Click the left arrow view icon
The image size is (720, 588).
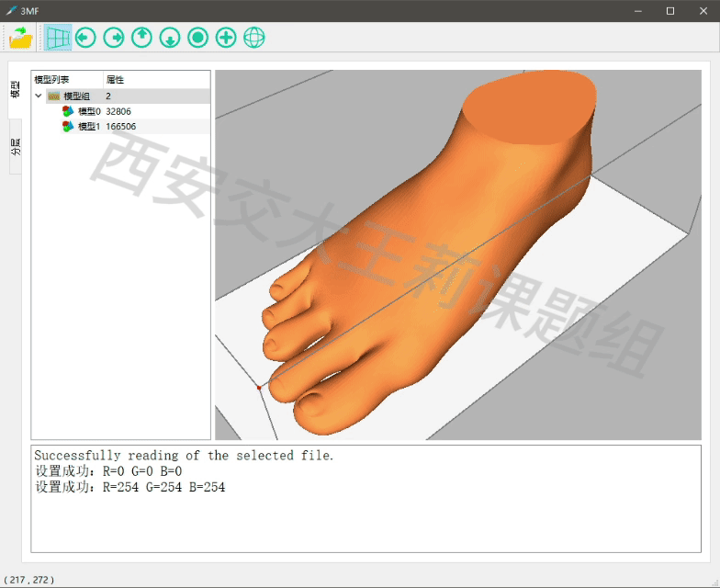tap(85, 38)
